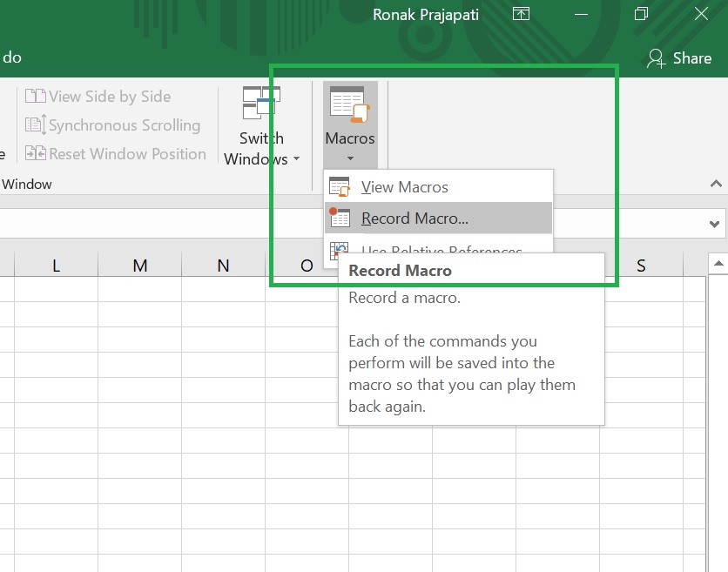Toggle View Side by Side mode
Screen dimensions: 728x572
point(103,96)
